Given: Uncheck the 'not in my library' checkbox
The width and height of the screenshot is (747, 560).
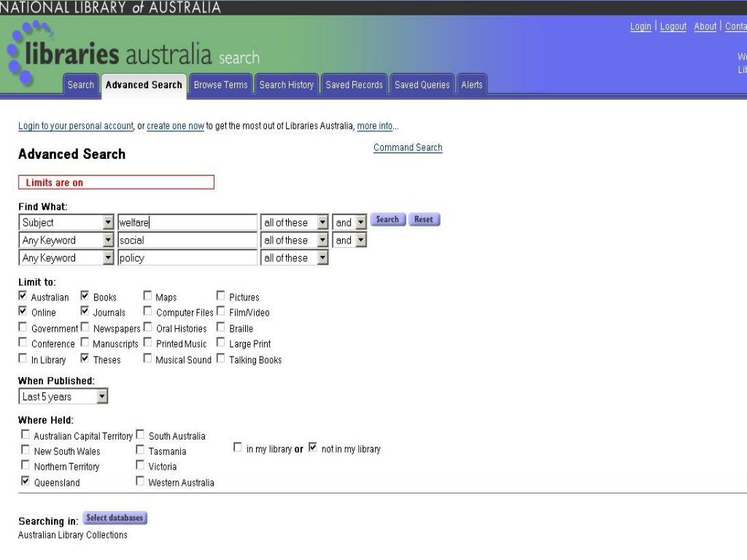Looking at the screenshot, I should click(312, 447).
